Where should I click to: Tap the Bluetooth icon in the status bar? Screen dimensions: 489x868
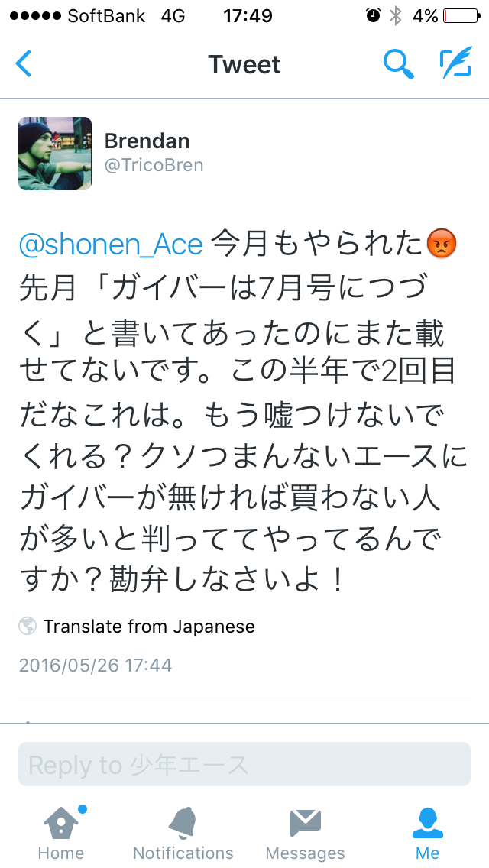(395, 15)
